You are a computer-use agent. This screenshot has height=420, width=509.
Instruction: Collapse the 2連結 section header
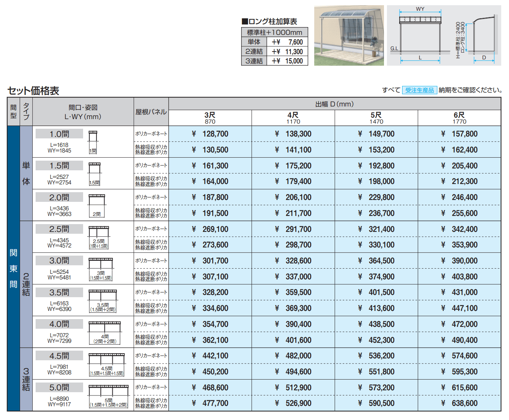tap(26, 284)
